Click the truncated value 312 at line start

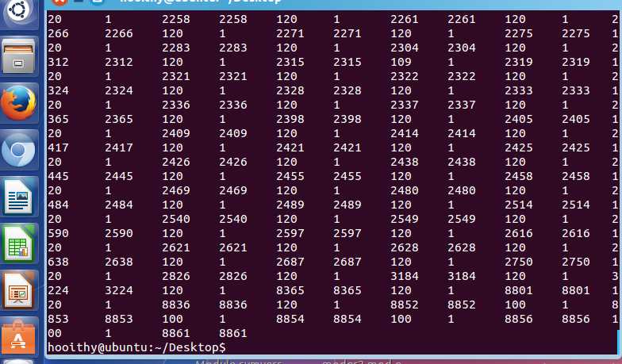(x=58, y=62)
